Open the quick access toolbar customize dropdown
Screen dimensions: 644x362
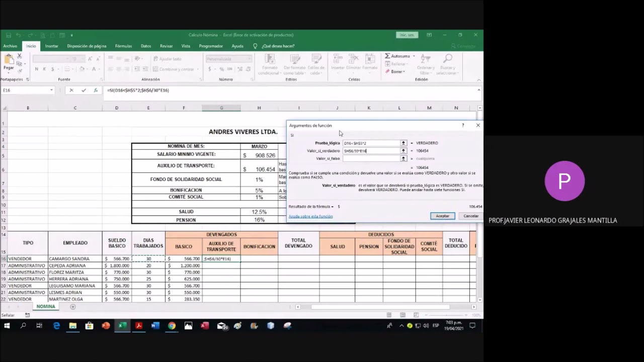coord(72,35)
